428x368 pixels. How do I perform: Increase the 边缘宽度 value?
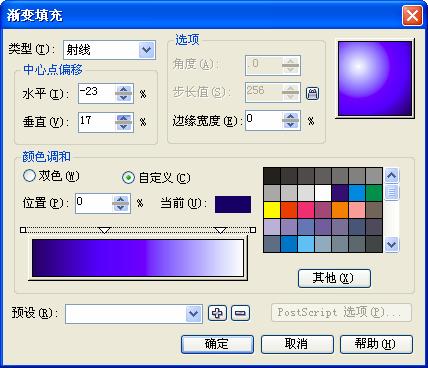click(x=291, y=117)
